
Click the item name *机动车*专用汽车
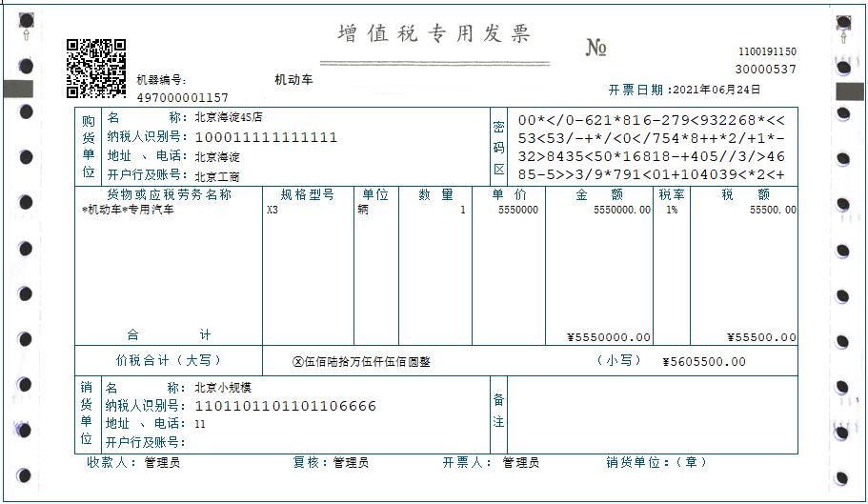(x=129, y=210)
